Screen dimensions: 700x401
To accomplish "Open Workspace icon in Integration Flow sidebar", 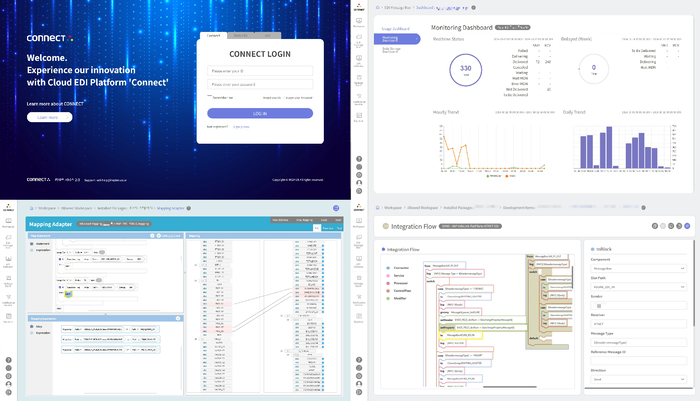I will [x=359, y=222].
